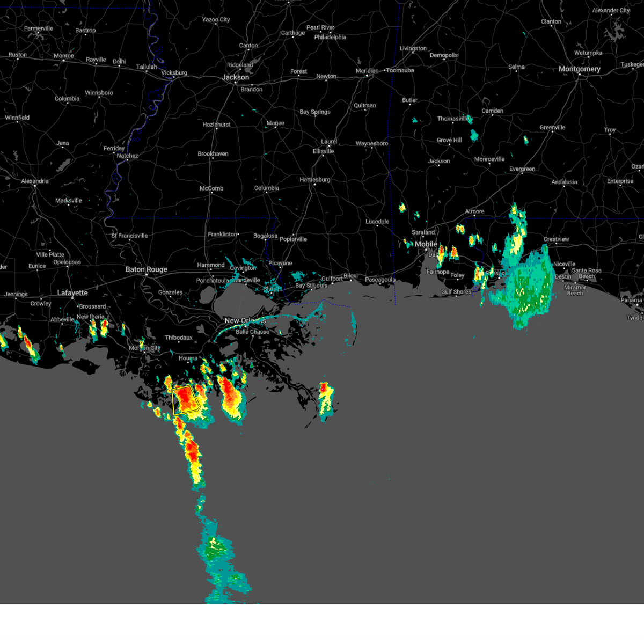
Task: Select the Natchez label
Action: click(x=127, y=156)
